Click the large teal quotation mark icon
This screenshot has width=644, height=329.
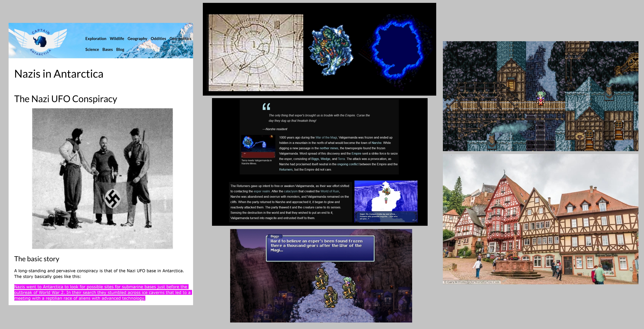266,107
